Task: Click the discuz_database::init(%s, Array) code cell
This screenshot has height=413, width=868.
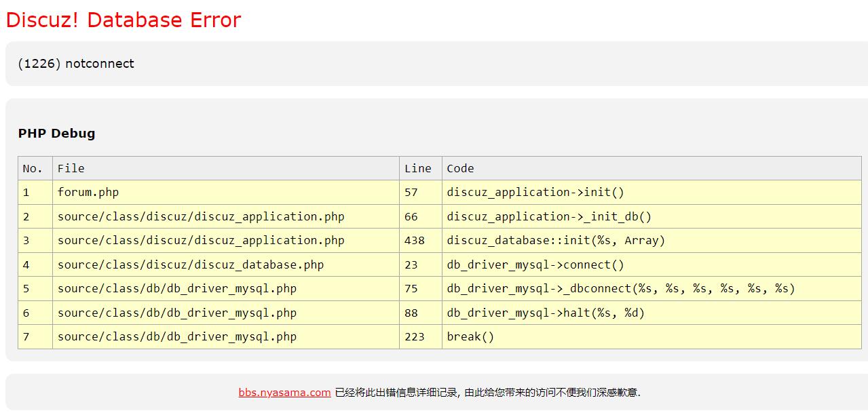Action: coord(555,241)
